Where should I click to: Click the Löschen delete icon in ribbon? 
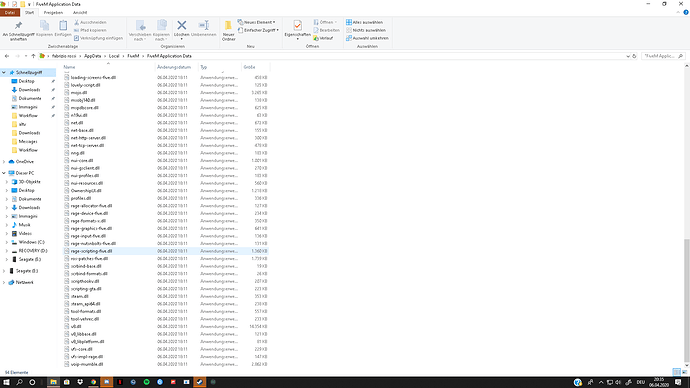181,26
